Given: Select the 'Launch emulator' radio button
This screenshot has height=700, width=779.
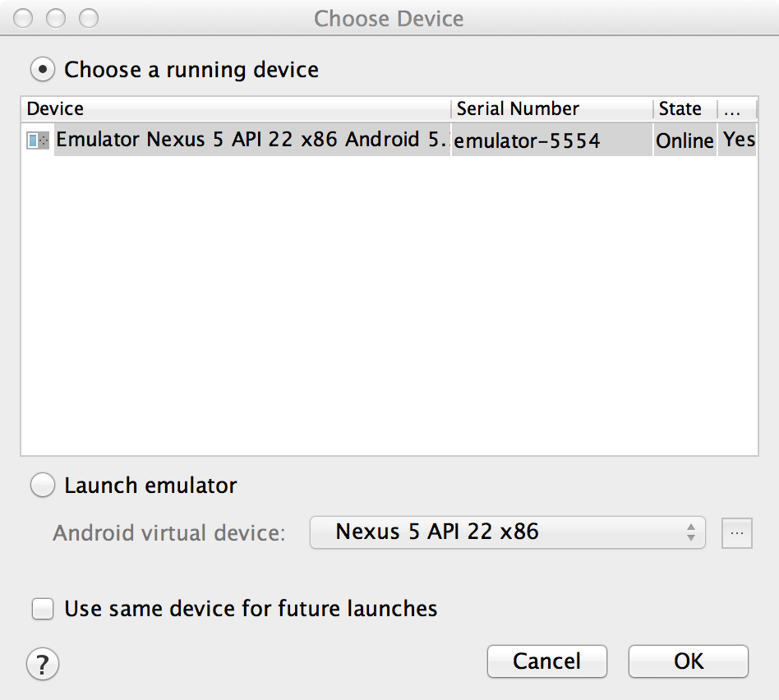Looking at the screenshot, I should point(42,486).
